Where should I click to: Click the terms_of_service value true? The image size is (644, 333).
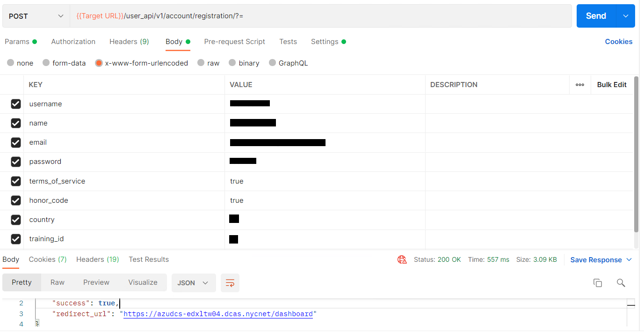pos(237,181)
